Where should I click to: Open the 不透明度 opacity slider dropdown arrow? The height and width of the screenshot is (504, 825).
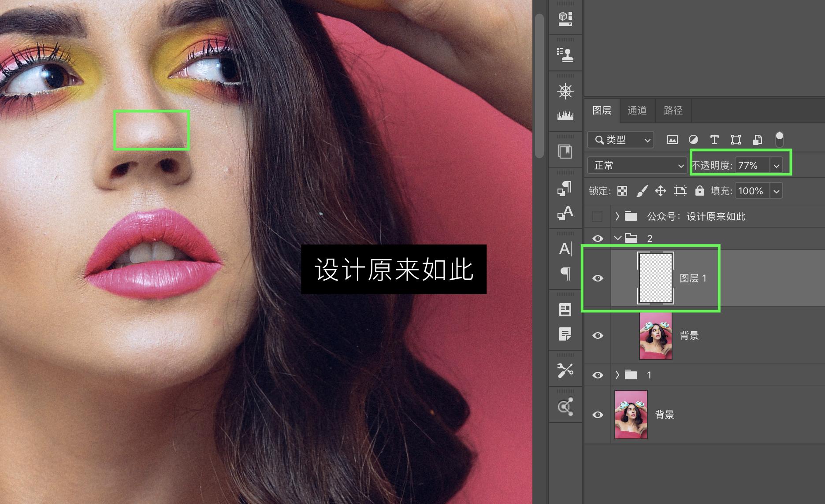(776, 166)
